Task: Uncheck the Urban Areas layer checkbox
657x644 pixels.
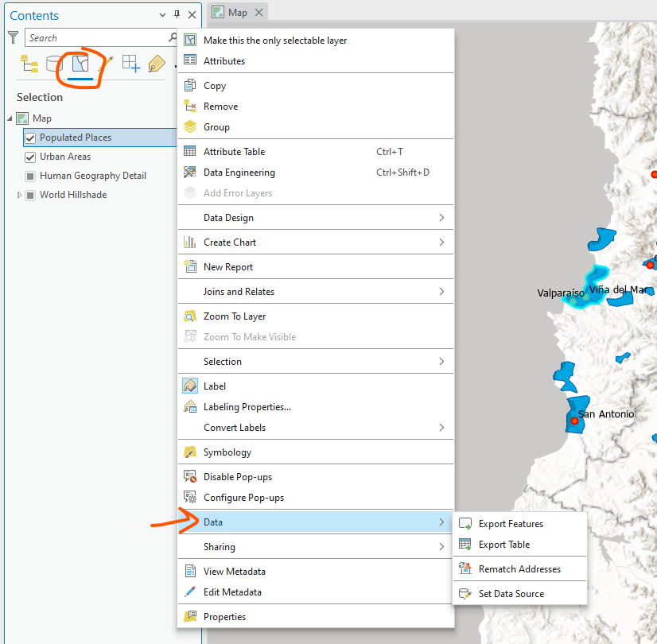Action: click(x=30, y=157)
